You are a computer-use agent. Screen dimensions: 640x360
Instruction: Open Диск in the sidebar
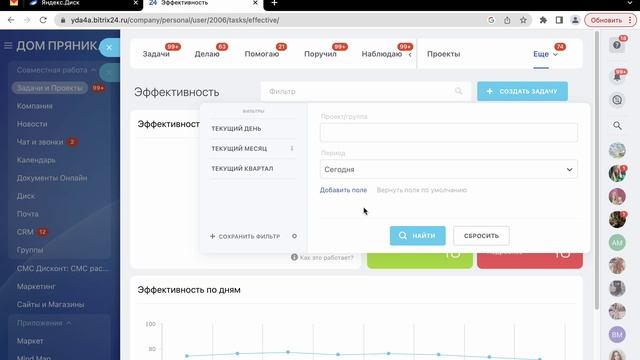click(26, 196)
